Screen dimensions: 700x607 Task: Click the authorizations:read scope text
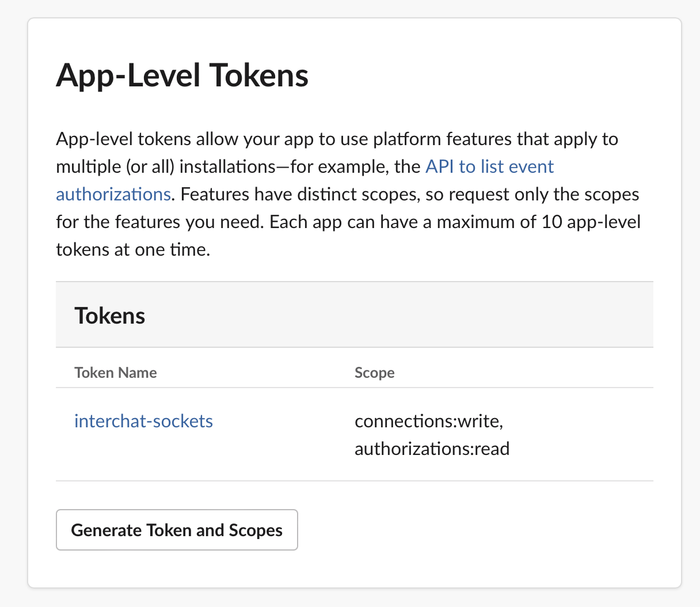pos(432,449)
